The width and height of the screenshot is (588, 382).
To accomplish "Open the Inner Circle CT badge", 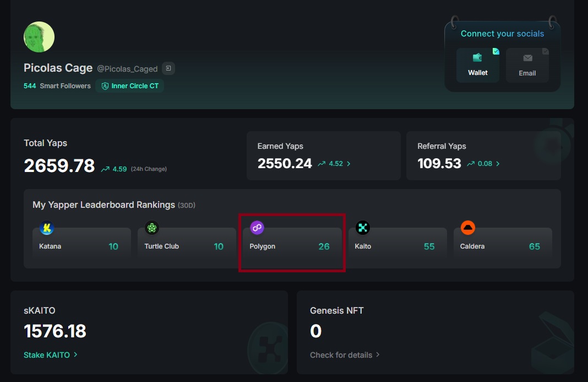I will click(x=130, y=86).
